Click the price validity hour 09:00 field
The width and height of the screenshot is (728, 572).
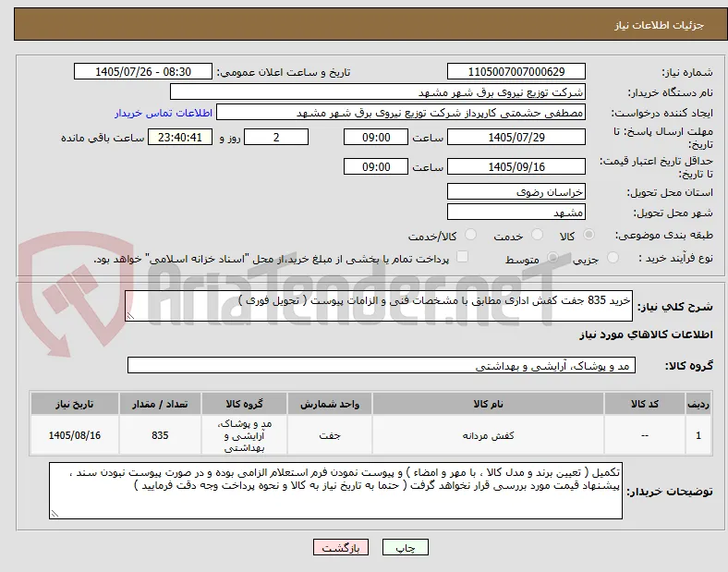click(x=376, y=166)
